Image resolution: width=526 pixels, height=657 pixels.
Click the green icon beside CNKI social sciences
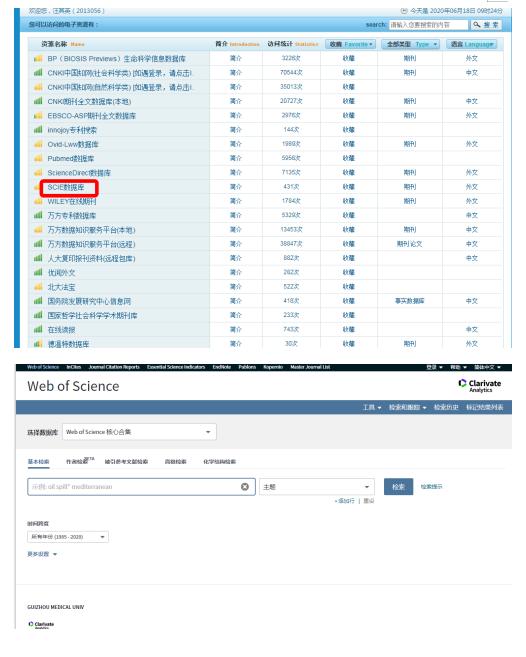coord(38,72)
